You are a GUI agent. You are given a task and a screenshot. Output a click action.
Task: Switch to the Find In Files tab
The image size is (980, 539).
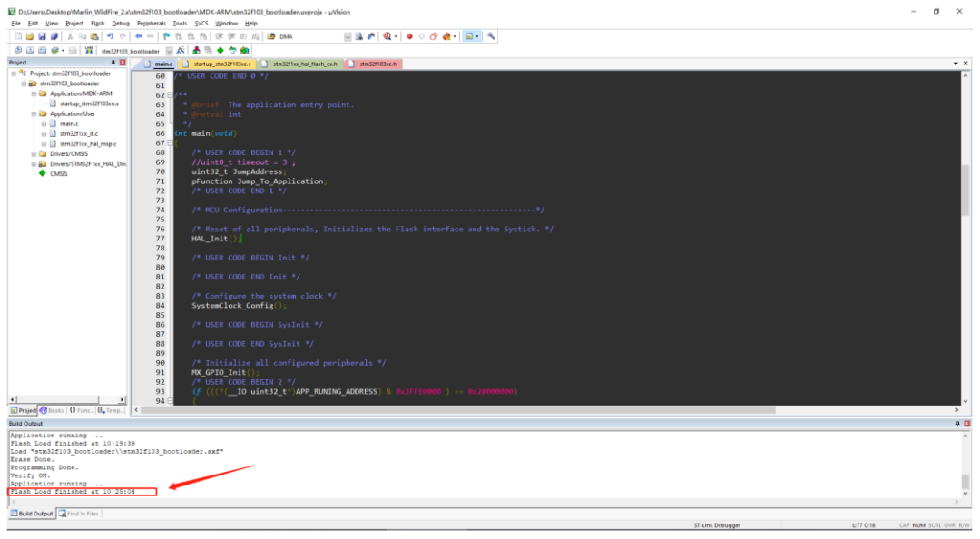(79, 514)
